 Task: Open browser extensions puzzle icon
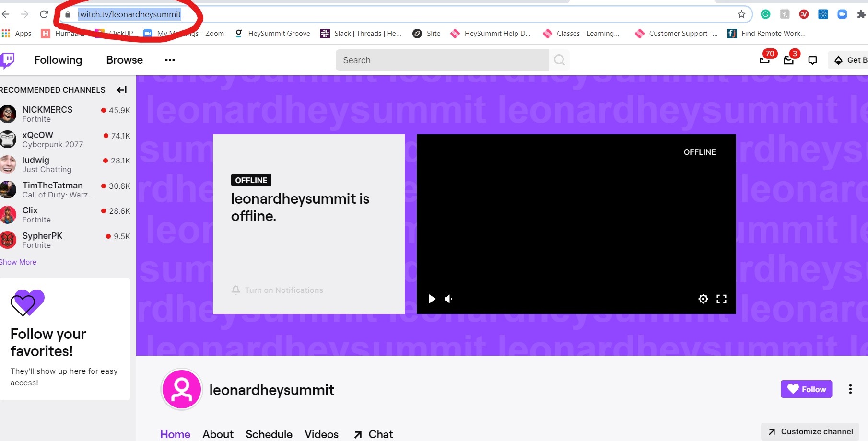[861, 14]
